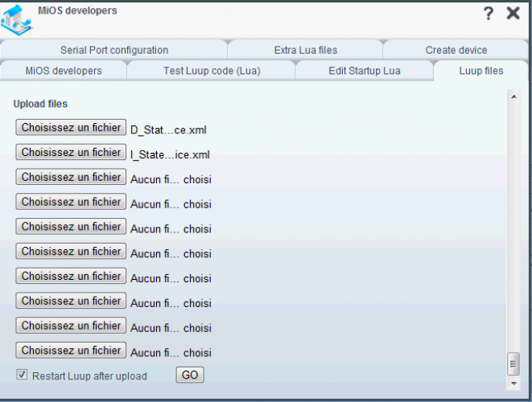Toggle Restart Luup after upload checkbox

[22, 375]
